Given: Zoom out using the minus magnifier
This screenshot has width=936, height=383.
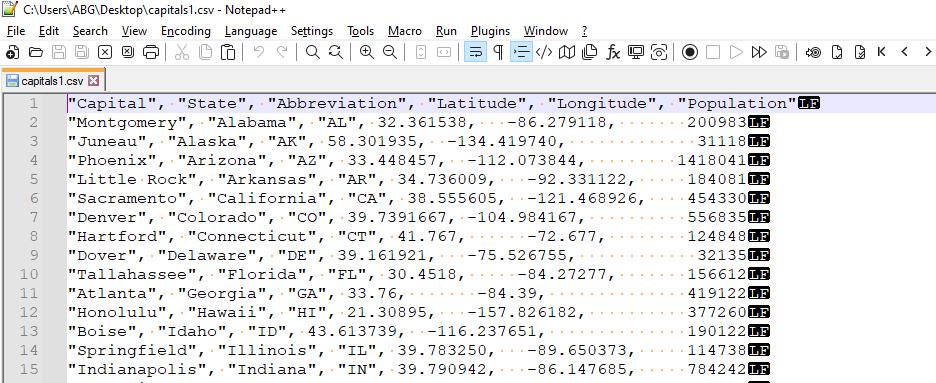Looking at the screenshot, I should pyautogui.click(x=390, y=52).
